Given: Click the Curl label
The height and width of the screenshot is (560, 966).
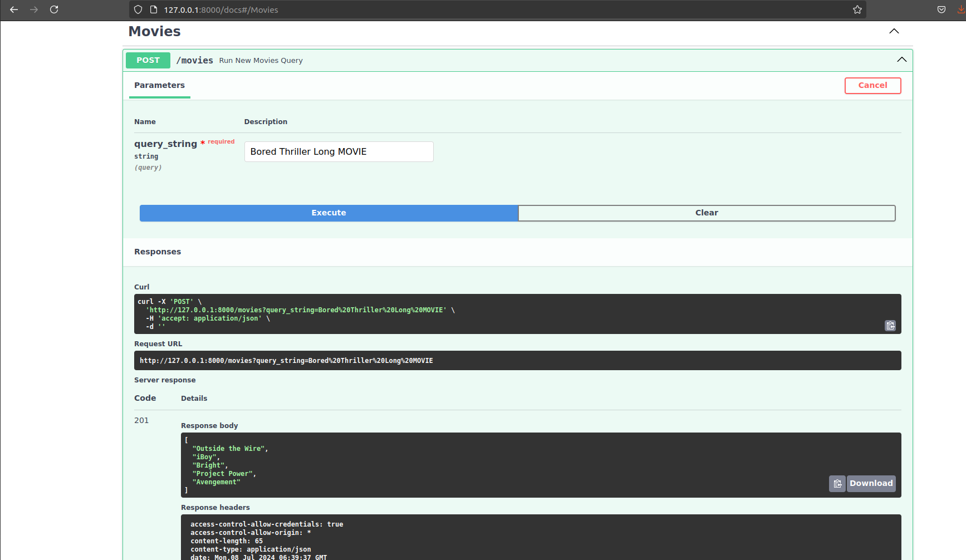Looking at the screenshot, I should tap(141, 287).
